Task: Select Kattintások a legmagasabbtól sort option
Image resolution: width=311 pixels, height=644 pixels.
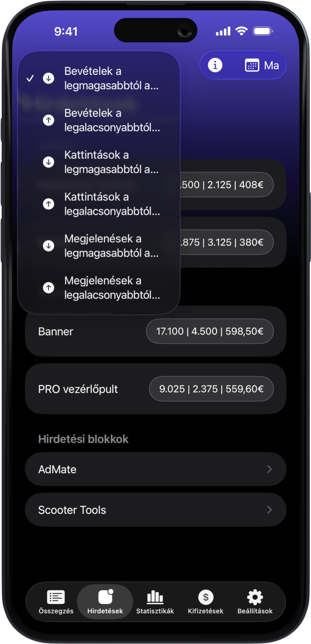Action: pos(111,162)
